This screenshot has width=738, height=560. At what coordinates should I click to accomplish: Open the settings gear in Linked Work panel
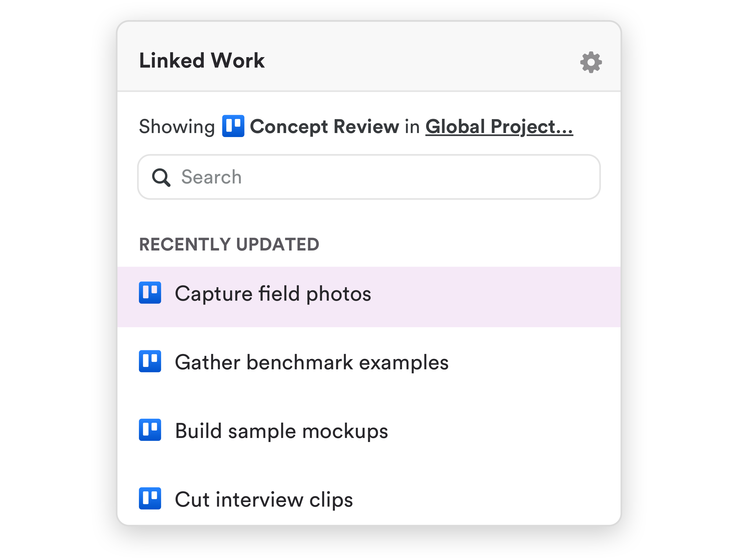(x=591, y=62)
